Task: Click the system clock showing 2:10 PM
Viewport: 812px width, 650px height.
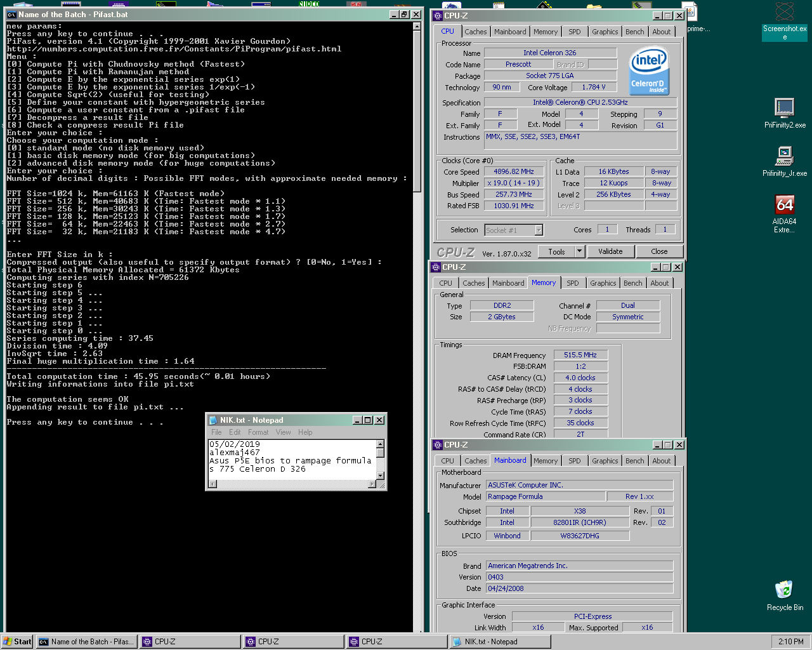Action: pos(790,642)
